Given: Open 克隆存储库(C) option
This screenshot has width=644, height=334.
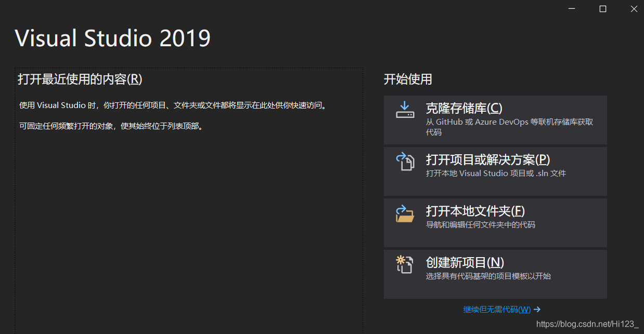Looking at the screenshot, I should (495, 120).
